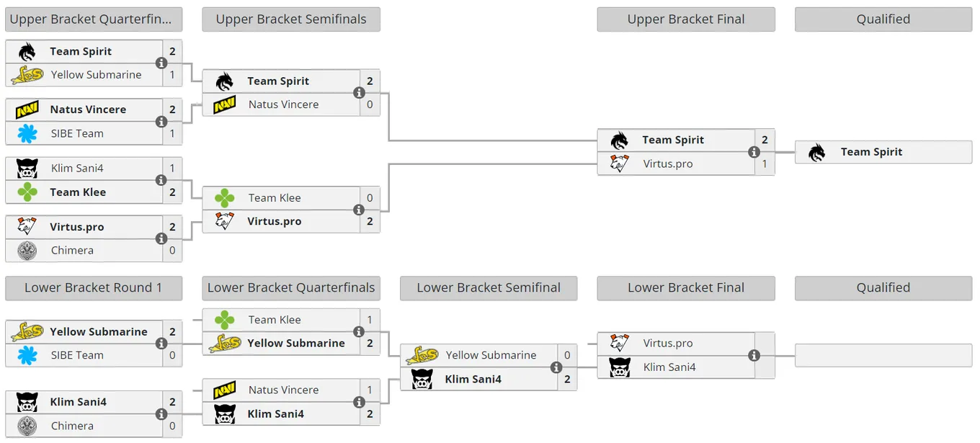Select Lower Bracket Semifinal header
This screenshot has width=980, height=443.
click(489, 288)
